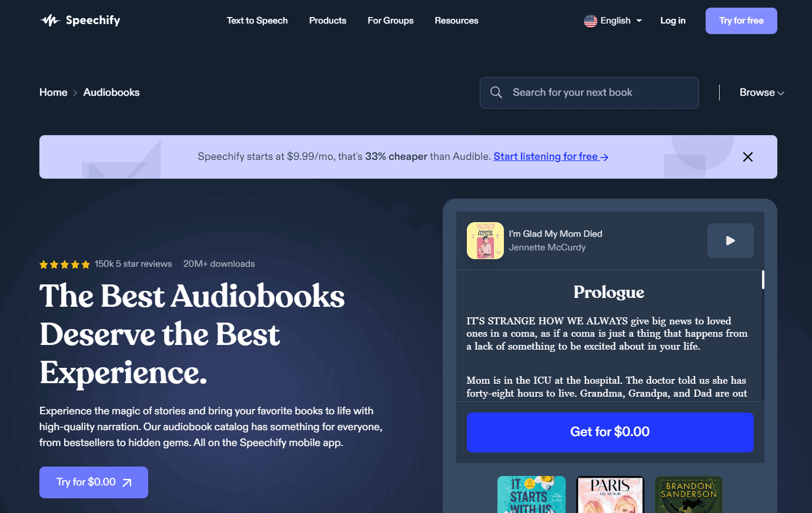Click the US flag icon
The image size is (812, 513).
(590, 21)
